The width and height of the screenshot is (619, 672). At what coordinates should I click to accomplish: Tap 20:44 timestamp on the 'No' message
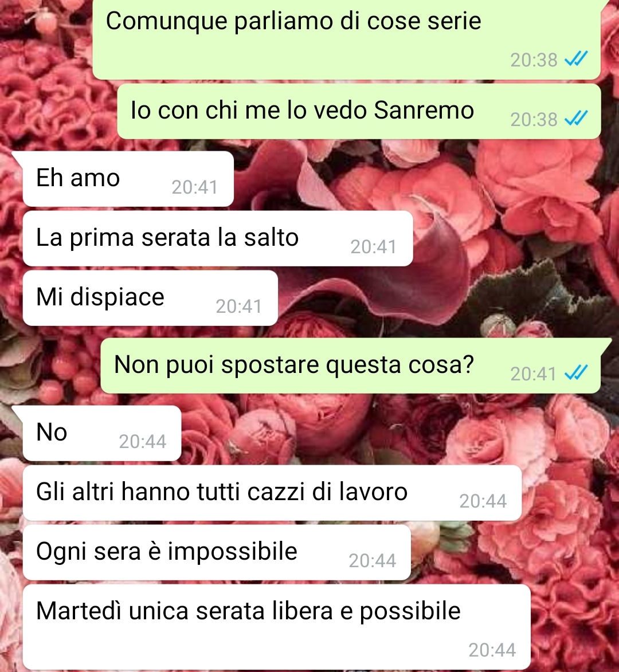coord(142,442)
